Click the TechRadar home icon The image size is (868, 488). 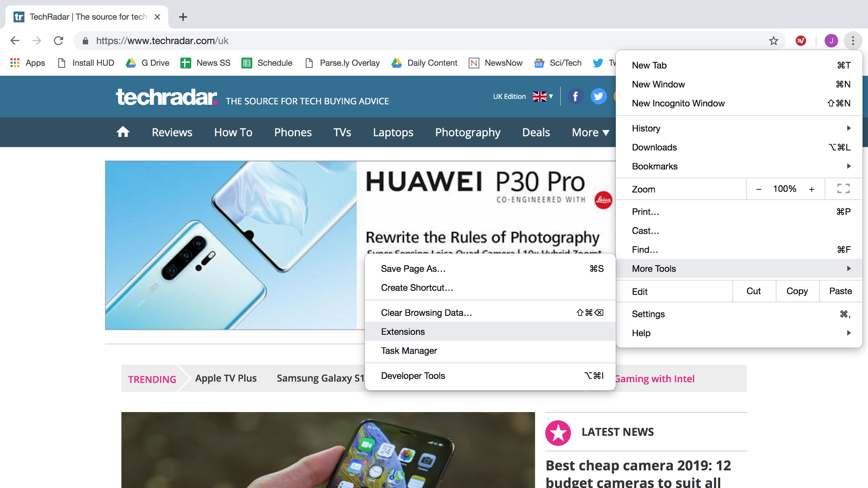tap(123, 132)
